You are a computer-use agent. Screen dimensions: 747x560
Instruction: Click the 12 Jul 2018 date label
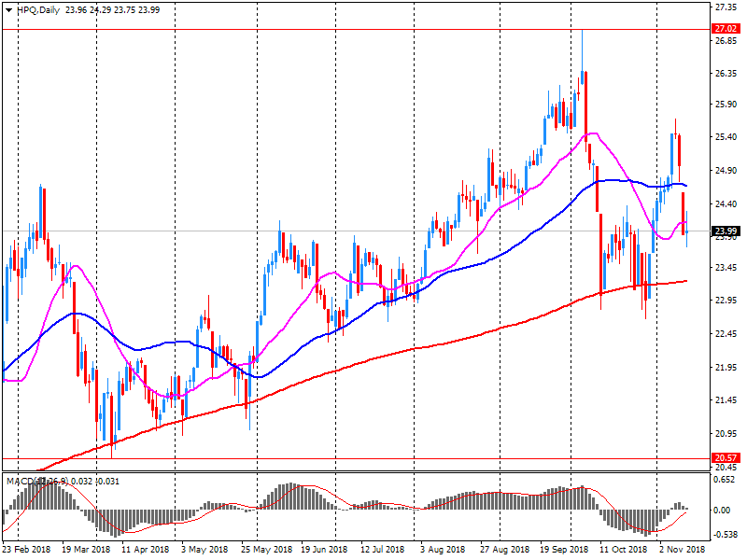(x=383, y=550)
